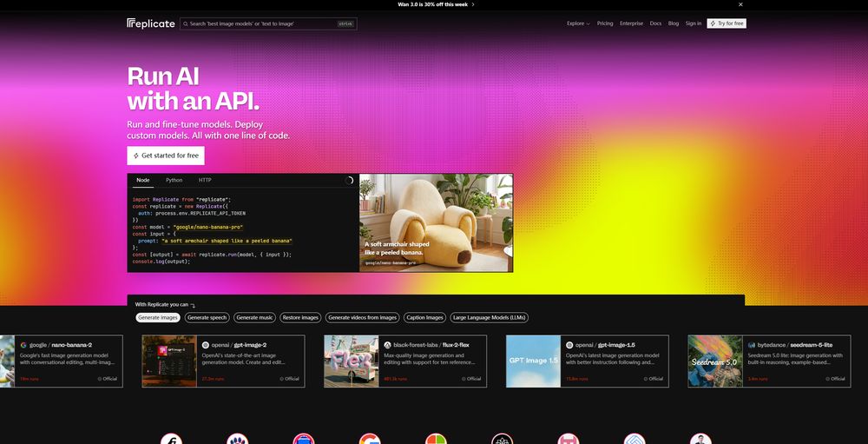The height and width of the screenshot is (444, 868).
Task: Click the Official badge on flux-2-flex card
Action: 471,379
